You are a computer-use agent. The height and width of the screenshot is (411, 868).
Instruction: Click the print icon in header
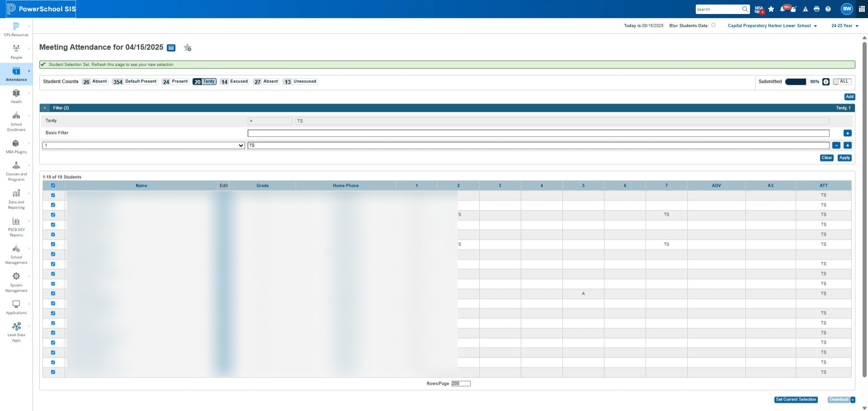816,9
